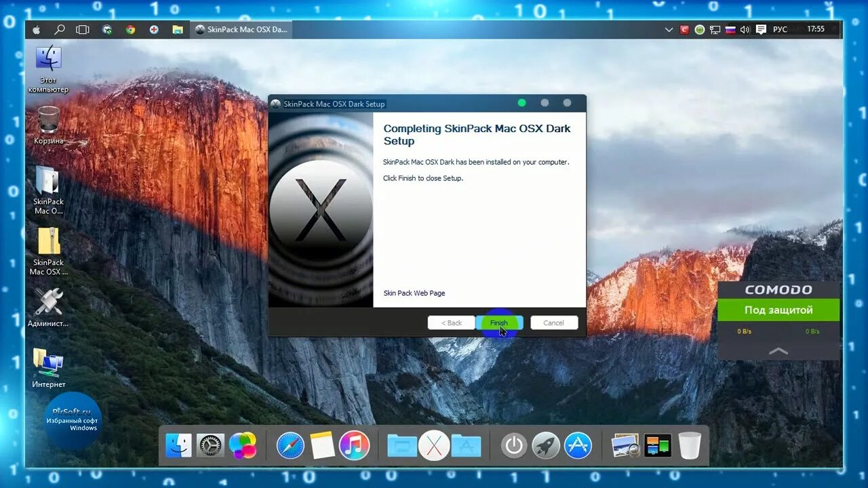868x488 pixels.
Task: Open Task View icon in top bar
Action: point(83,30)
